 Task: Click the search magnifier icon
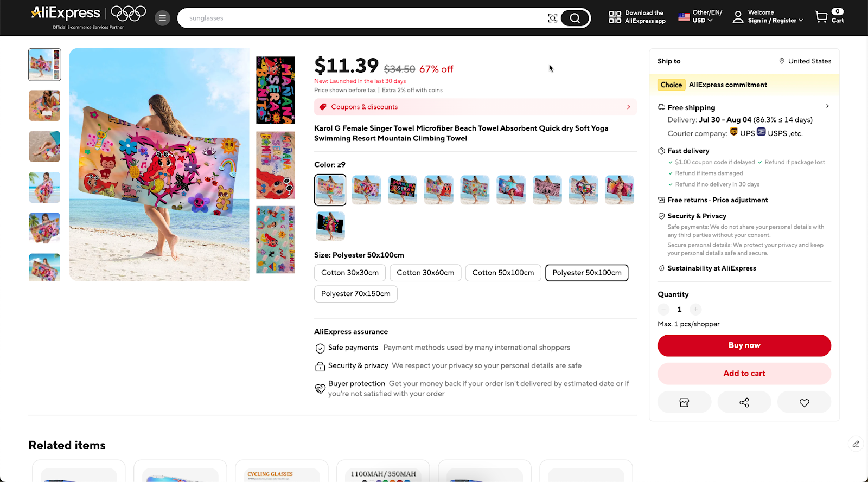(575, 17)
